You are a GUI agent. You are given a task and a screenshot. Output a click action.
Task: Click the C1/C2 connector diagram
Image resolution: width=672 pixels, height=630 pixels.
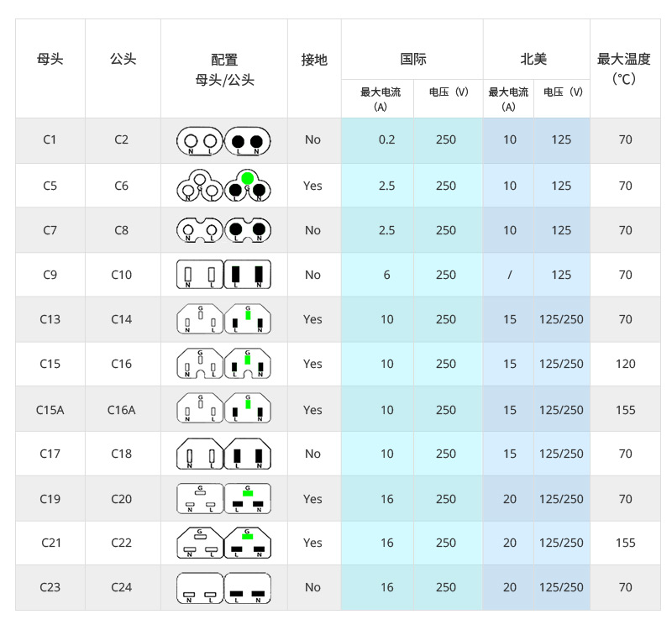click(x=224, y=140)
